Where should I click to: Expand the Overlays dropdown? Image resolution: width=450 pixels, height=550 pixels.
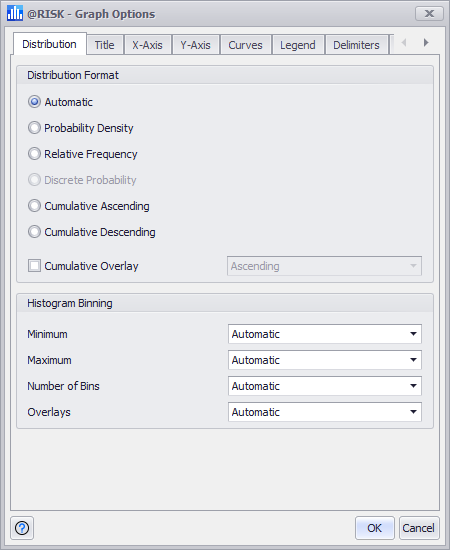click(325, 412)
